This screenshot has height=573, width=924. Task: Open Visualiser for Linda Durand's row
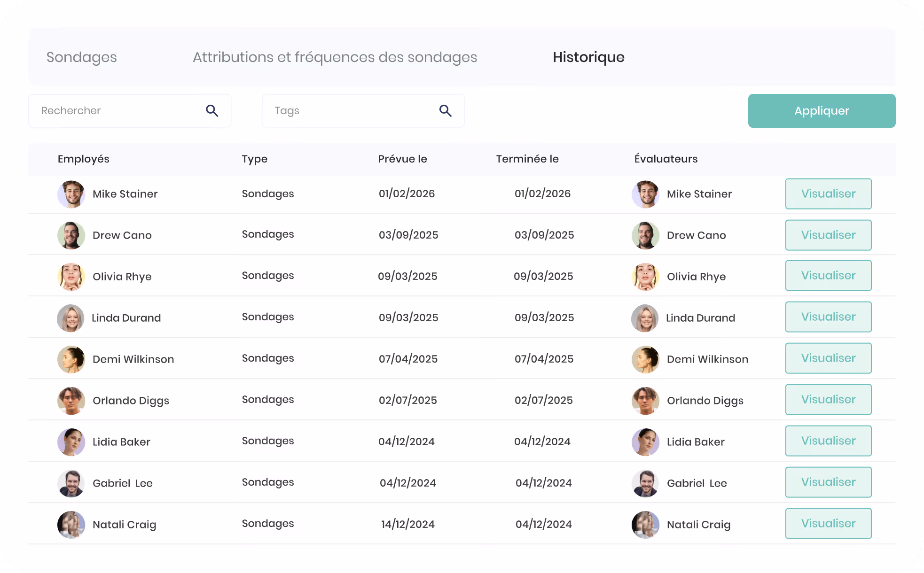point(828,317)
